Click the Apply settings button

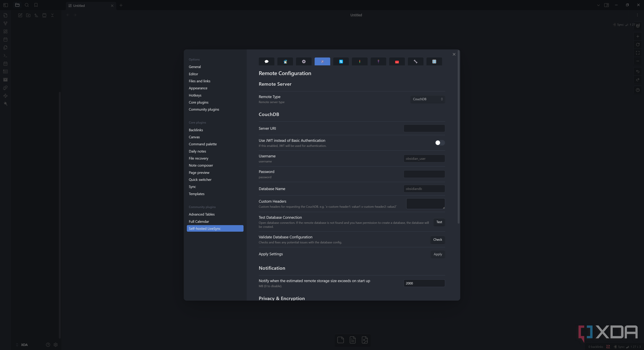tap(438, 254)
